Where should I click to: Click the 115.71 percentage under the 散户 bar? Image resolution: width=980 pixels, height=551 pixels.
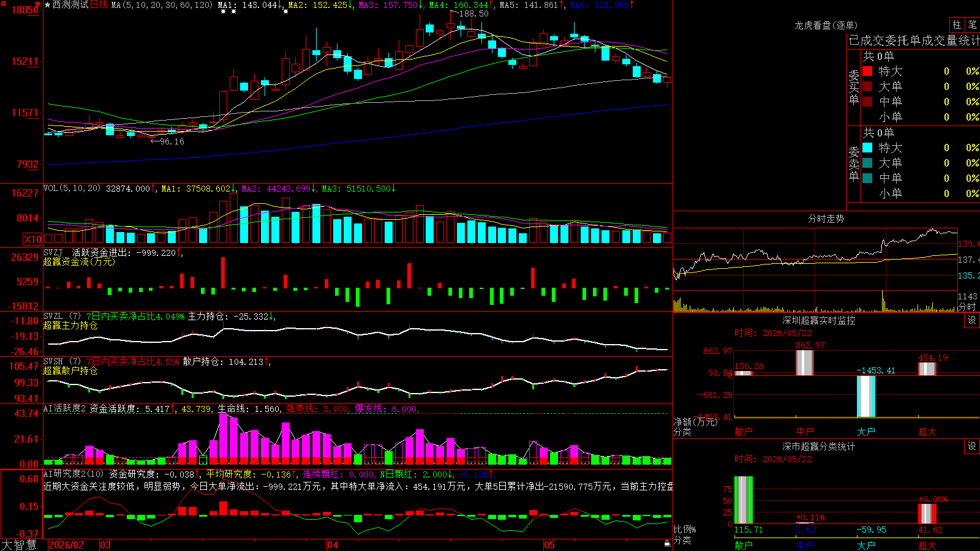[x=748, y=530]
